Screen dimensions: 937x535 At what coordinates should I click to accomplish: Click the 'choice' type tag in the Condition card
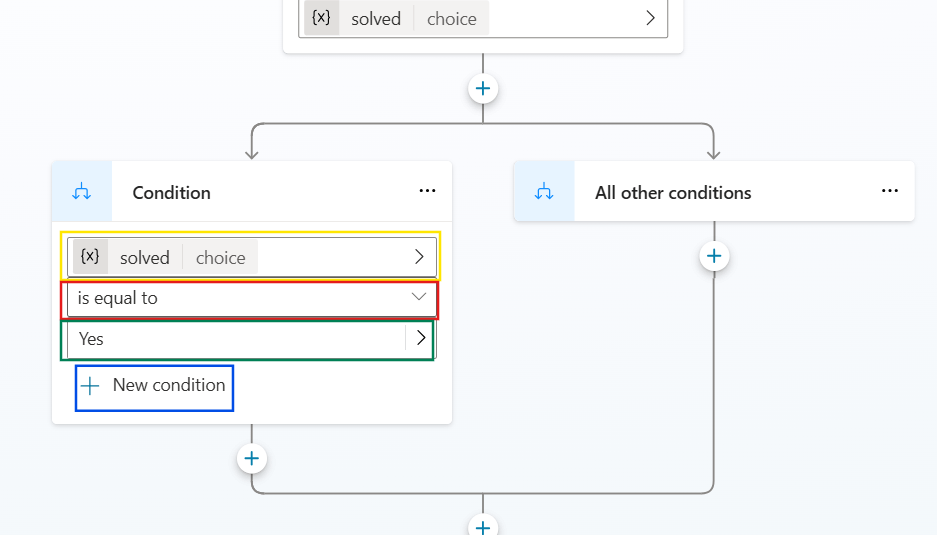[x=221, y=258]
